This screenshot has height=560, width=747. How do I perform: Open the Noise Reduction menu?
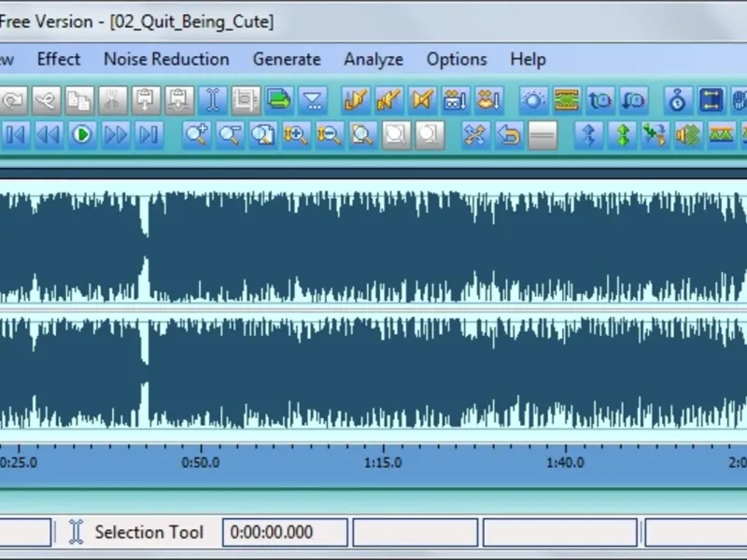click(x=166, y=60)
